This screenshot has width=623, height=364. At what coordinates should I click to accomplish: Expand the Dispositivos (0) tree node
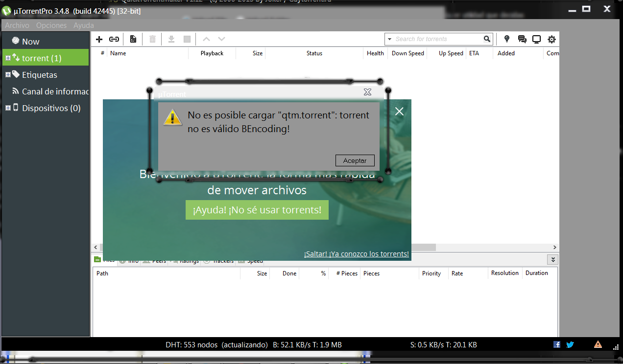click(x=8, y=108)
